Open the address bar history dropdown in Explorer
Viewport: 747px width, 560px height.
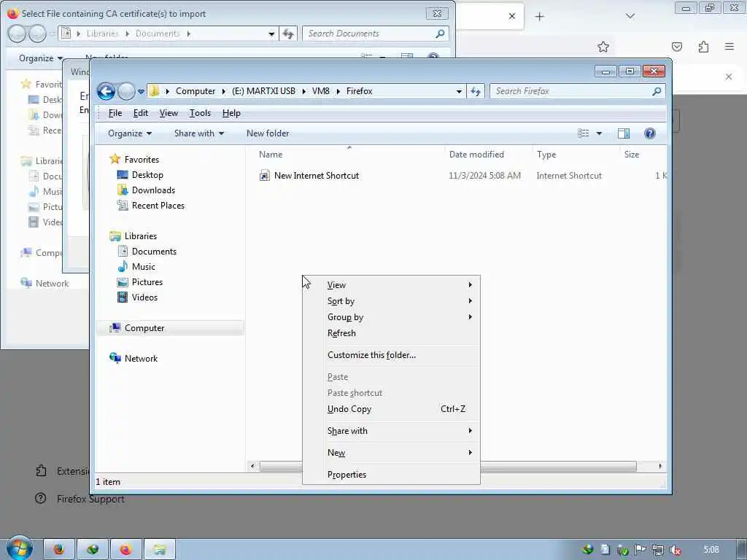click(x=459, y=91)
